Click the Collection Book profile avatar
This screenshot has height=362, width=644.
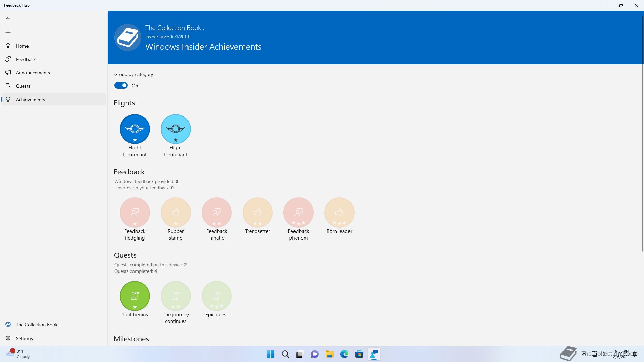pyautogui.click(x=128, y=38)
